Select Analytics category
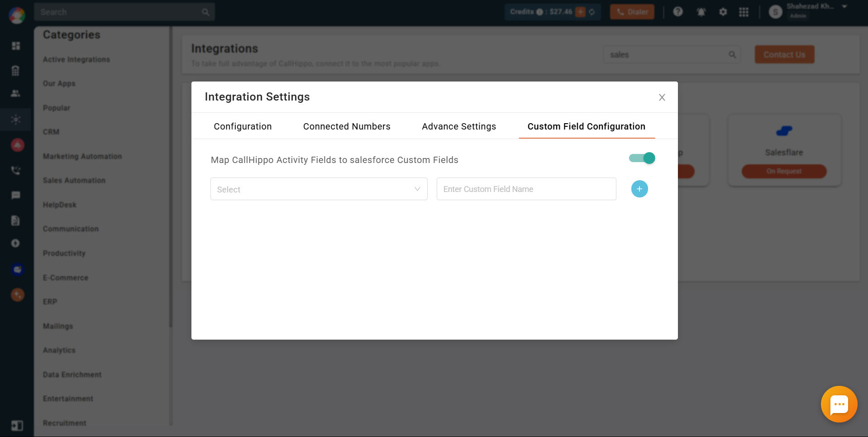 pyautogui.click(x=59, y=350)
